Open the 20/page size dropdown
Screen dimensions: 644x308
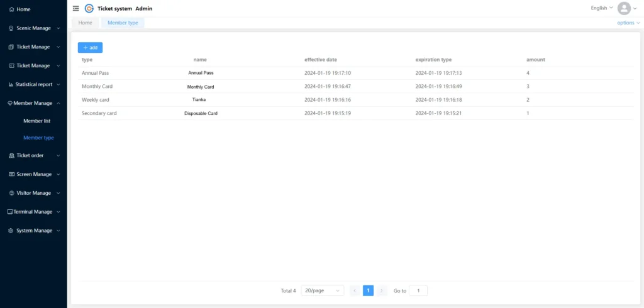click(323, 290)
